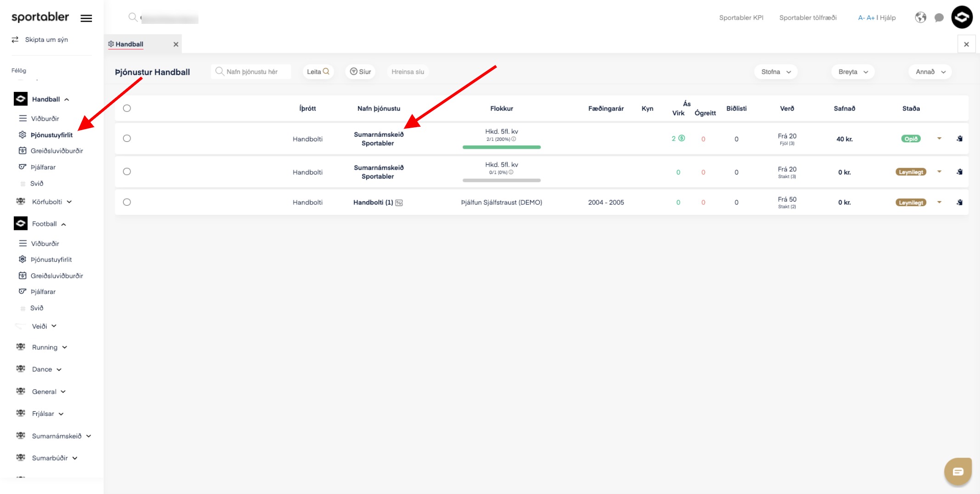The height and width of the screenshot is (494, 980).
Task: Open Football Svið
Action: pos(37,308)
